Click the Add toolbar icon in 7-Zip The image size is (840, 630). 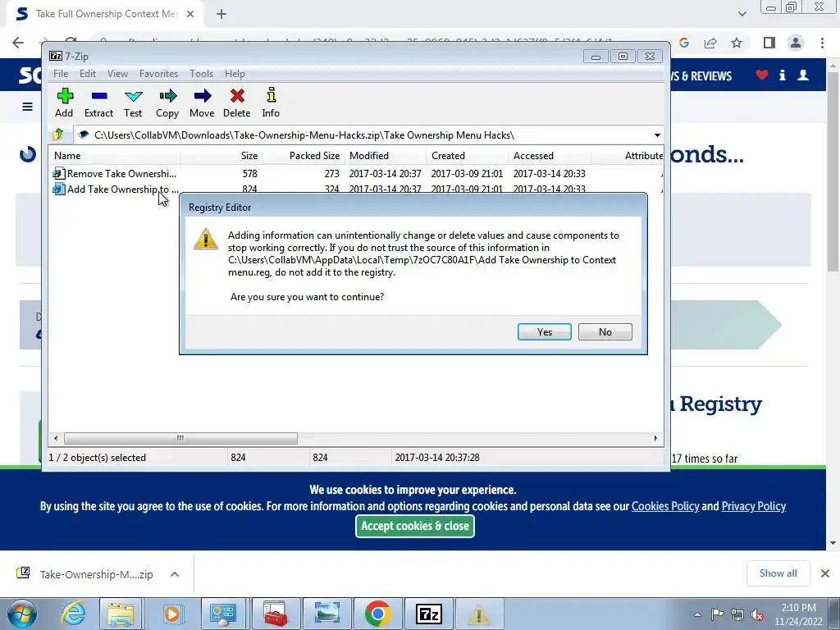point(64,103)
